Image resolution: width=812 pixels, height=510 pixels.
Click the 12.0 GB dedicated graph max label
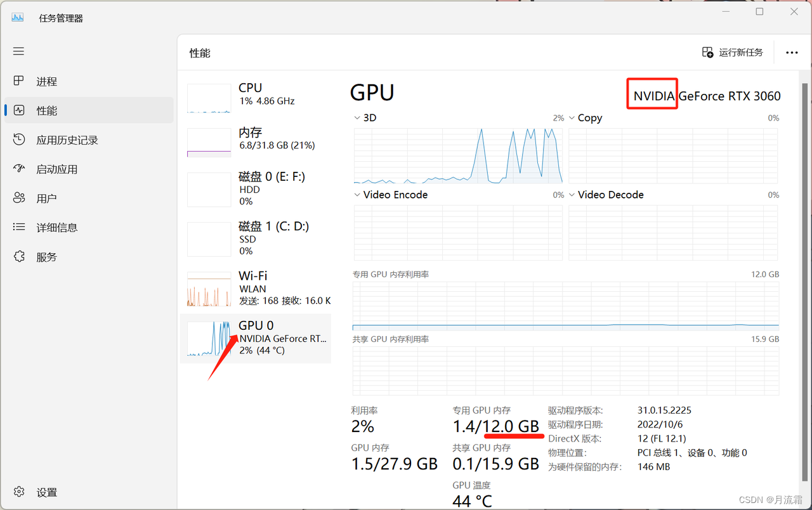pos(765,274)
